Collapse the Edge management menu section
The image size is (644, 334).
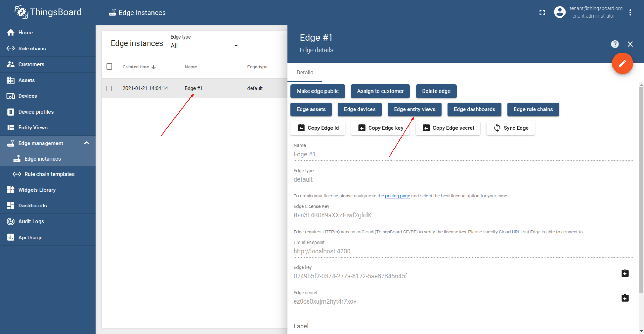pyautogui.click(x=87, y=143)
